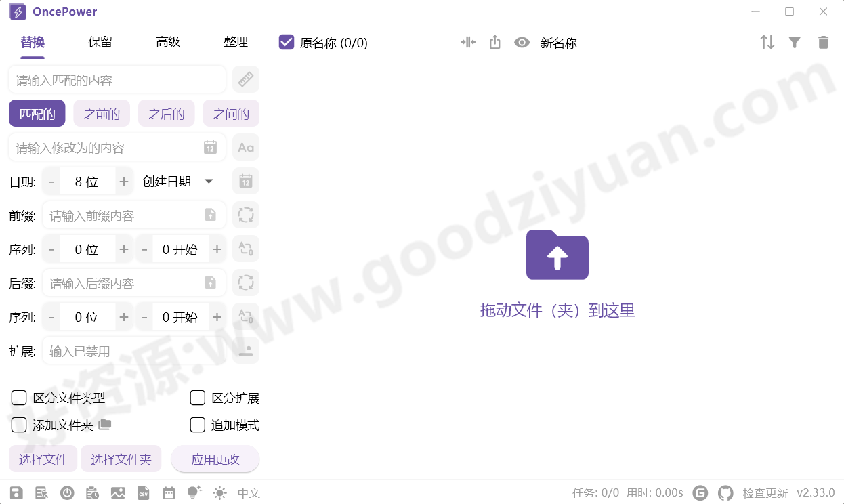Viewport: 844px width, 504px height.
Task: Increase date digits with the plus stepper
Action: (123, 181)
